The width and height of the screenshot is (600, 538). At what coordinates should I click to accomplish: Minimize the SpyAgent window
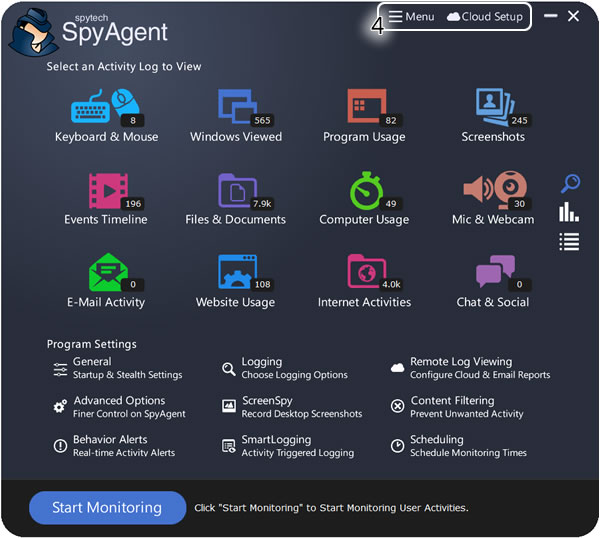click(x=551, y=16)
